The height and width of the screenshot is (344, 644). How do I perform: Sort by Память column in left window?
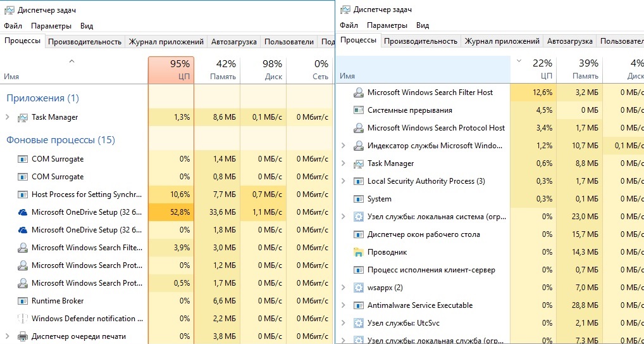pyautogui.click(x=217, y=70)
